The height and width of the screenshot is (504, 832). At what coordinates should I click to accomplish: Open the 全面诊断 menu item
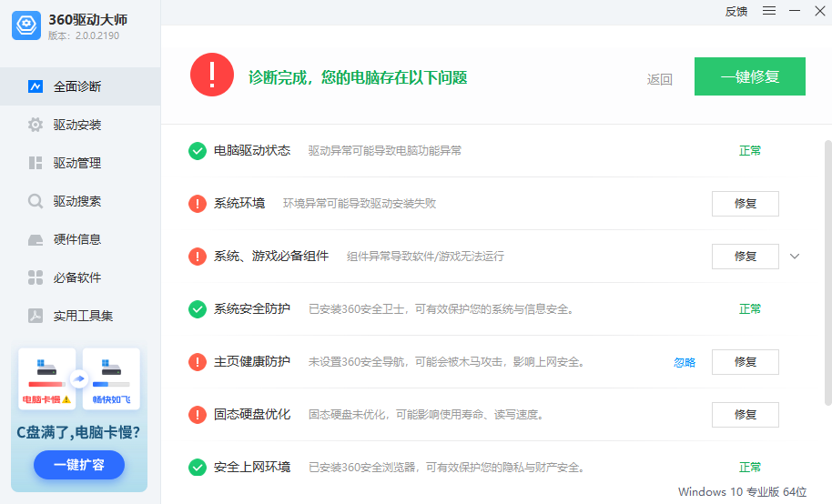[x=80, y=86]
